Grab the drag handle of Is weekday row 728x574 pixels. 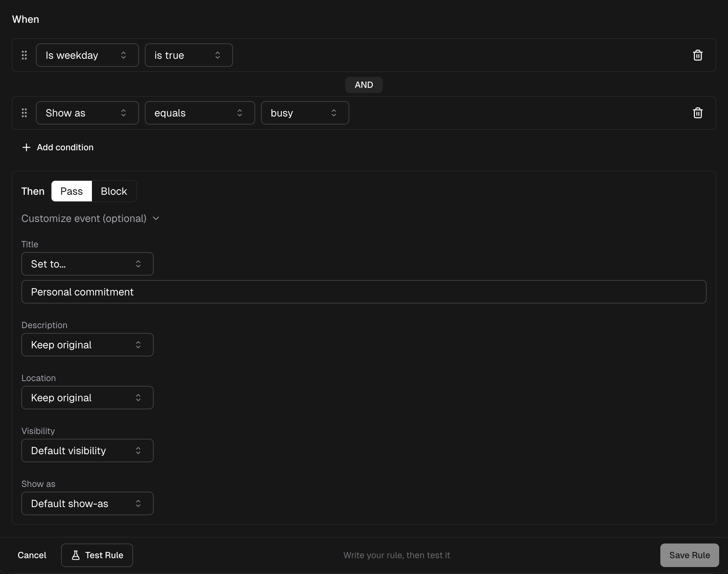click(24, 55)
